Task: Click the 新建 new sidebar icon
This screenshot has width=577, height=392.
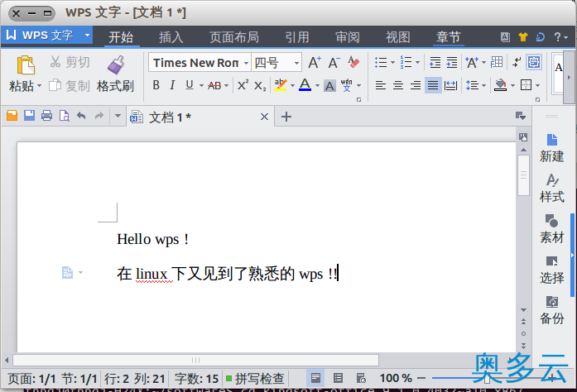Action: [x=552, y=148]
